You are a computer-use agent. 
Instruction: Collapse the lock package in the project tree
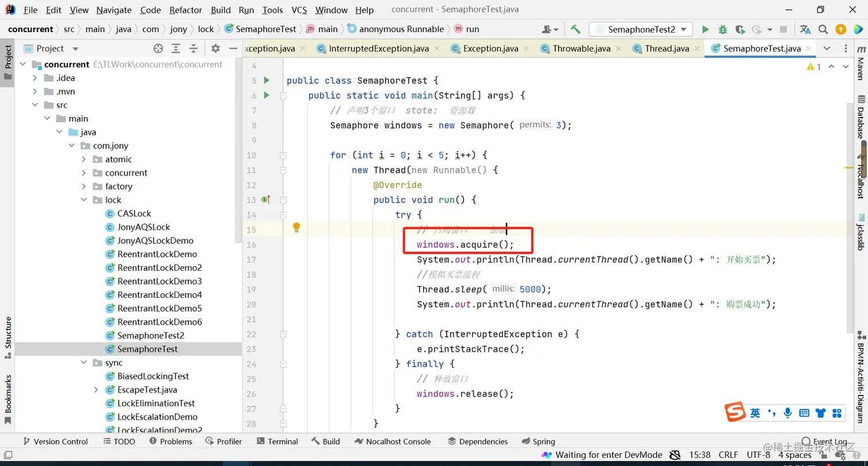[84, 200]
